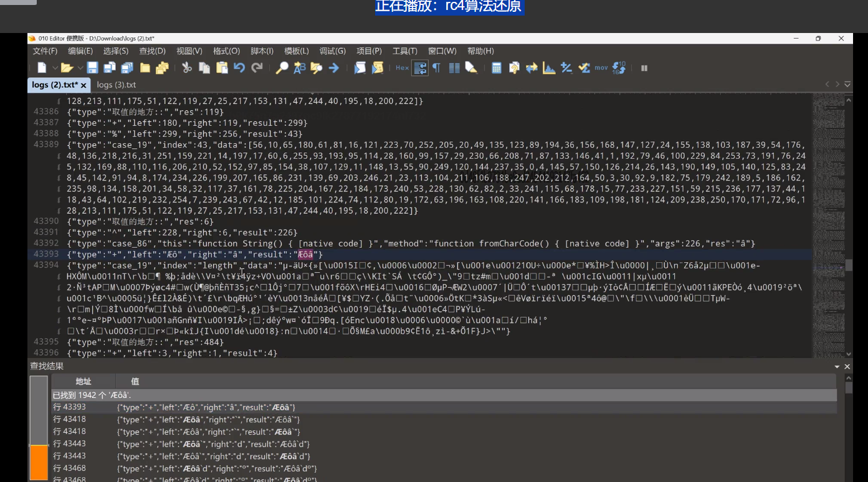The width and height of the screenshot is (868, 482).
Task: Open the New file dropdown arrow
Action: [55, 68]
